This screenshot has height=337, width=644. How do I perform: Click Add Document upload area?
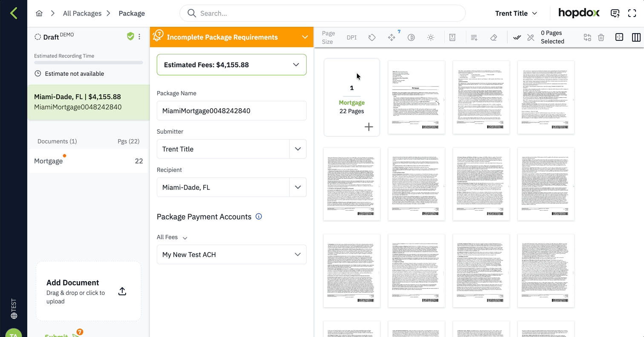click(x=88, y=291)
